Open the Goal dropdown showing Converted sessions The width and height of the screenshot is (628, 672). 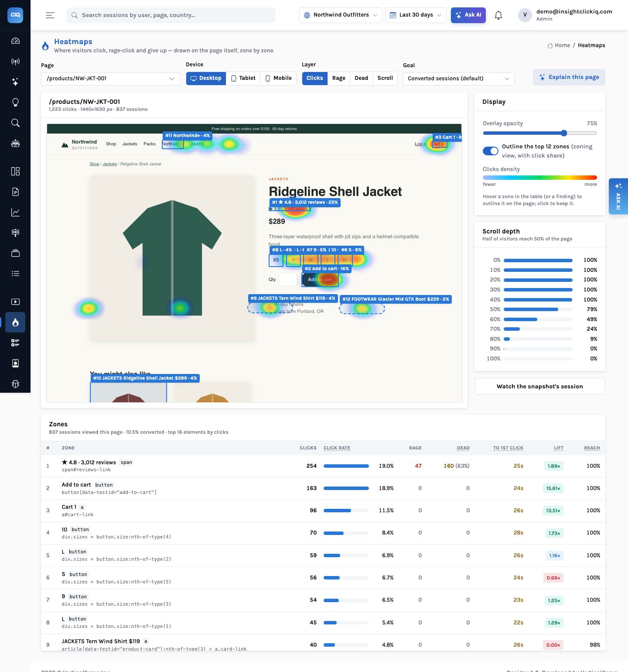(x=459, y=79)
